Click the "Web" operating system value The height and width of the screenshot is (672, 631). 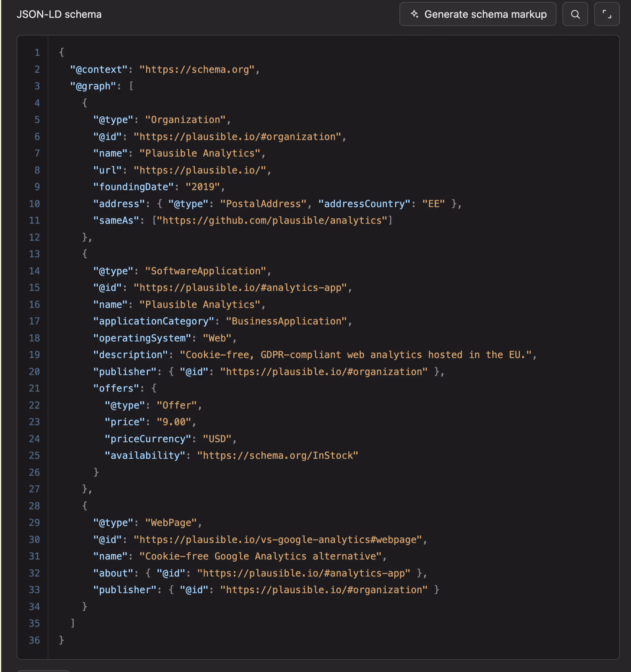tap(217, 338)
